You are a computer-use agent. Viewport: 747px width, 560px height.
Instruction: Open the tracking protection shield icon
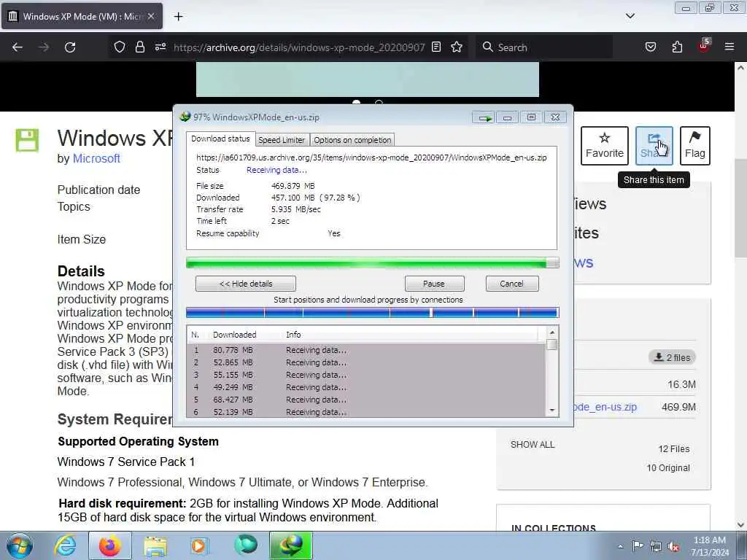(120, 47)
